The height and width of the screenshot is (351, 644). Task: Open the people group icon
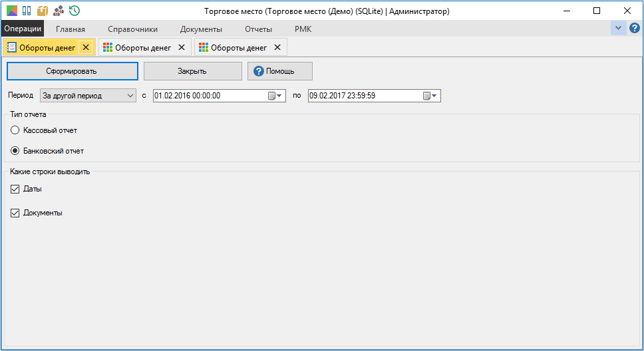(59, 11)
